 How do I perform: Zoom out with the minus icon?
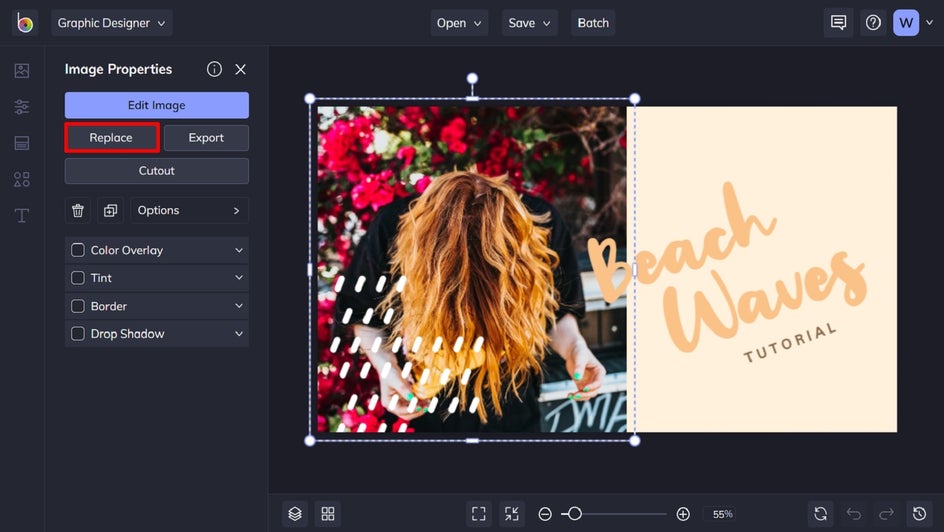[x=545, y=514]
